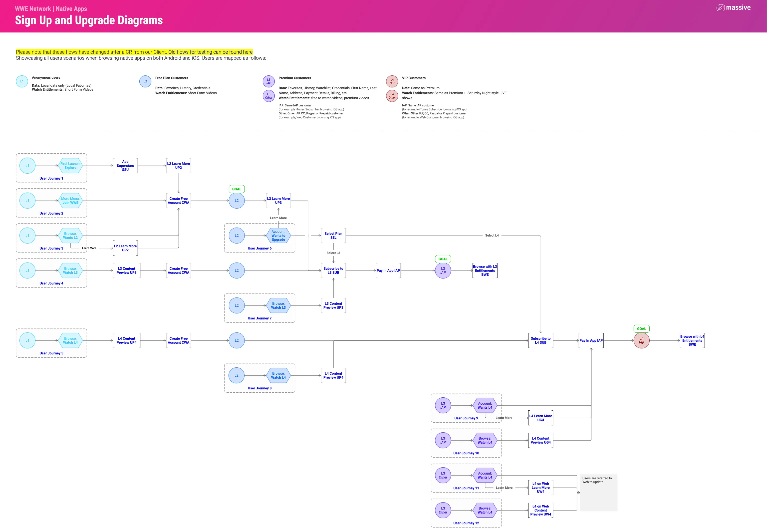Click the Watch L4 hexagon in User Journey 12
Image resolution: width=767 pixels, height=532 pixels.
point(485,511)
